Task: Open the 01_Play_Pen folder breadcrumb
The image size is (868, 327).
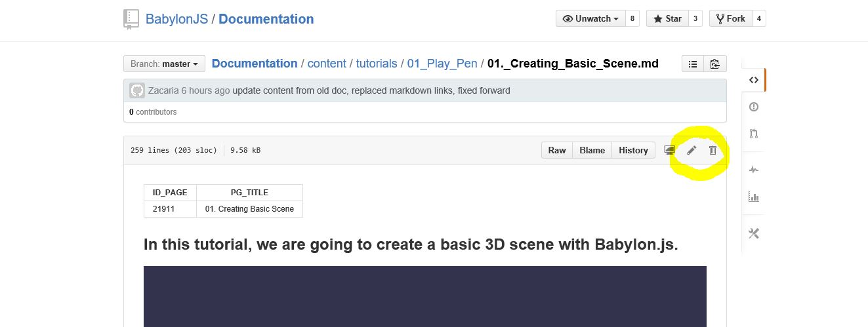Action: pyautogui.click(x=442, y=64)
